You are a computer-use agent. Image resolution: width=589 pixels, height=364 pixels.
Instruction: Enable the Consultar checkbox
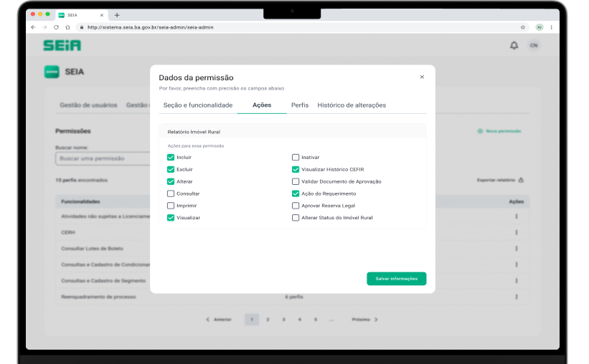pyautogui.click(x=171, y=193)
